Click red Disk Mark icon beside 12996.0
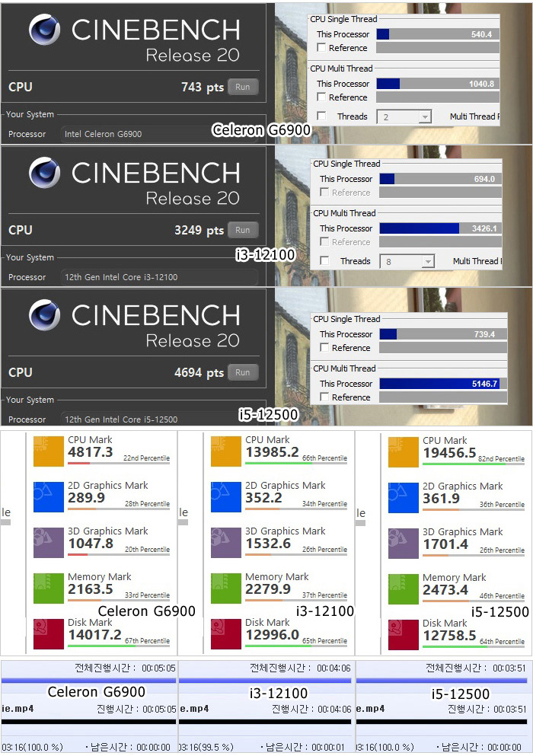 pyautogui.click(x=225, y=634)
